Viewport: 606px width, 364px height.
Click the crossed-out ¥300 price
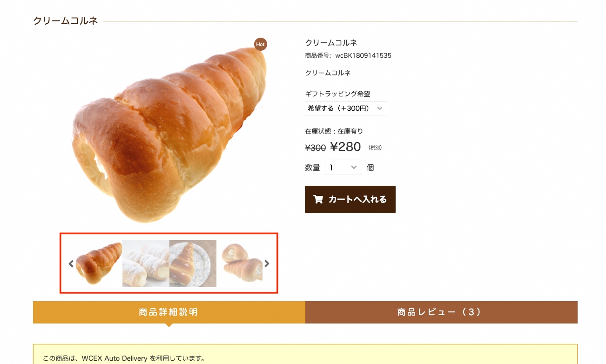[315, 148]
